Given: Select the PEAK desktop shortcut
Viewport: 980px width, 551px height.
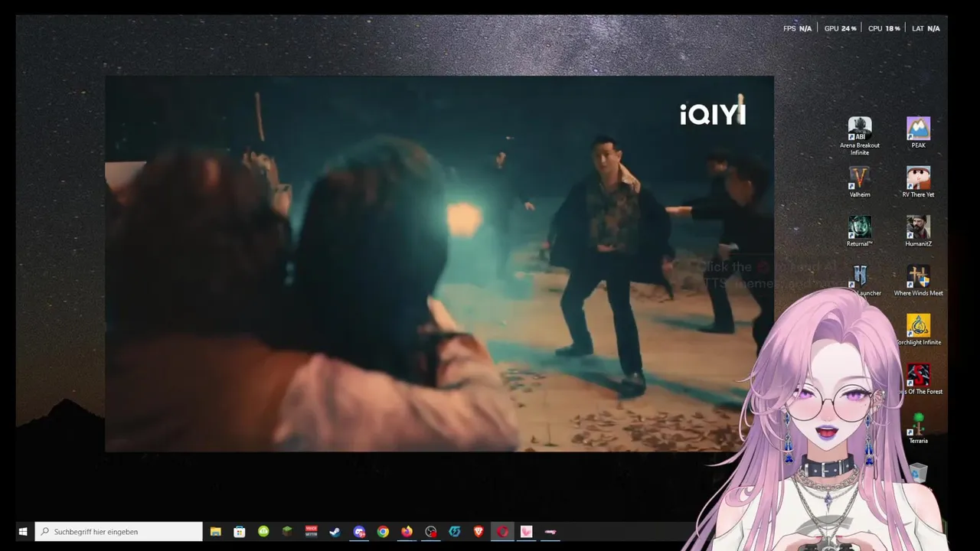Looking at the screenshot, I should 918,132.
